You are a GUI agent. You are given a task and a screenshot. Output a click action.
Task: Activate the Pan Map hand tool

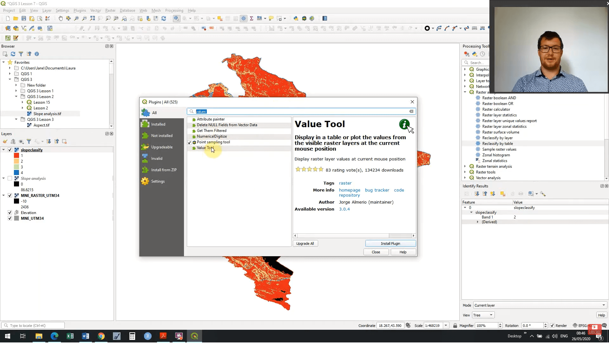pos(61,18)
